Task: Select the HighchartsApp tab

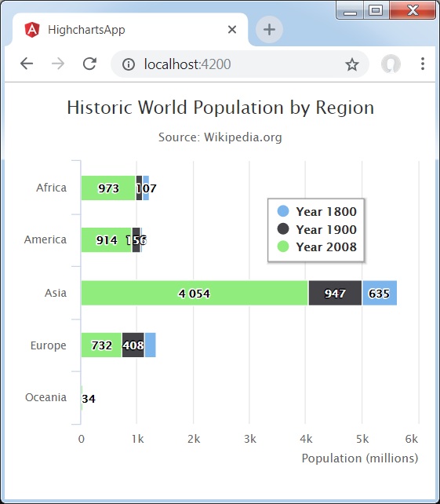Action: pyautogui.click(x=129, y=30)
